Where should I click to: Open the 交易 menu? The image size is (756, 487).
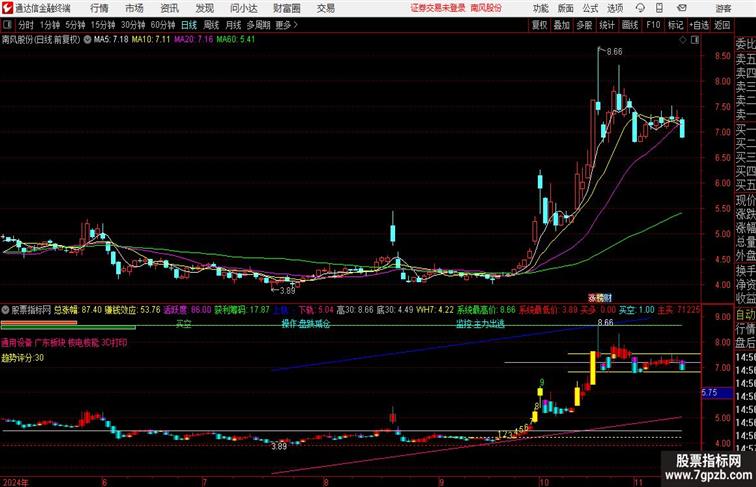pyautogui.click(x=326, y=8)
